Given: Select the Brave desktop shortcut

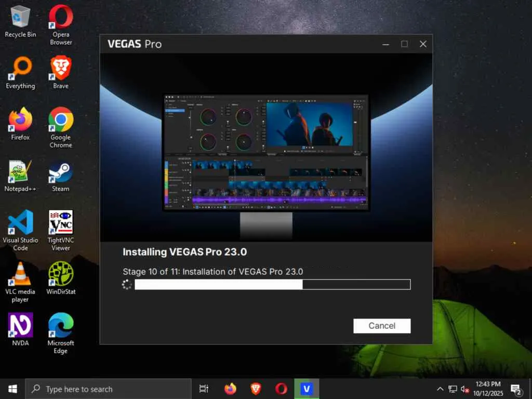Looking at the screenshot, I should pyautogui.click(x=61, y=73).
